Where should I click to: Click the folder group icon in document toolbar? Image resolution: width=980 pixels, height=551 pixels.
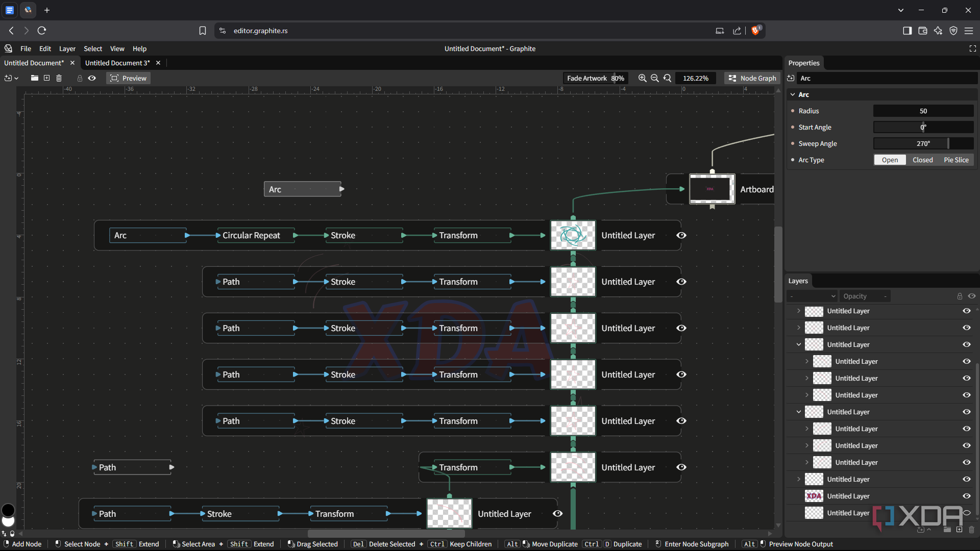pos(34,78)
